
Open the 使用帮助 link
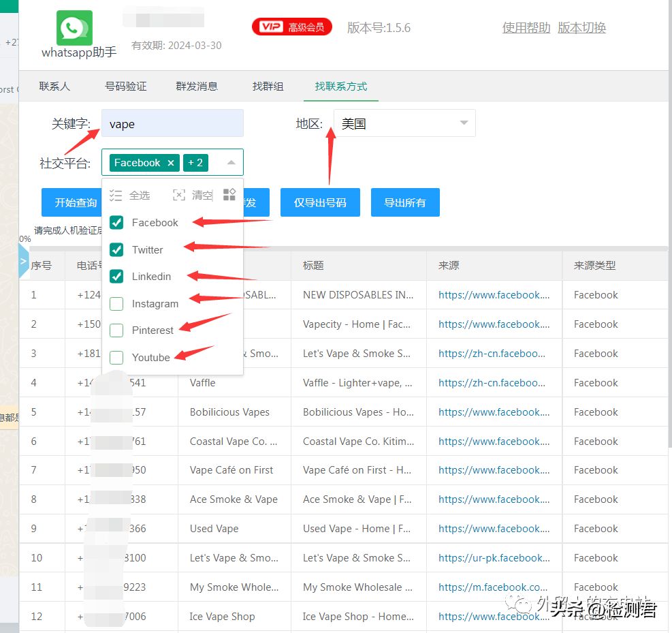pos(526,28)
